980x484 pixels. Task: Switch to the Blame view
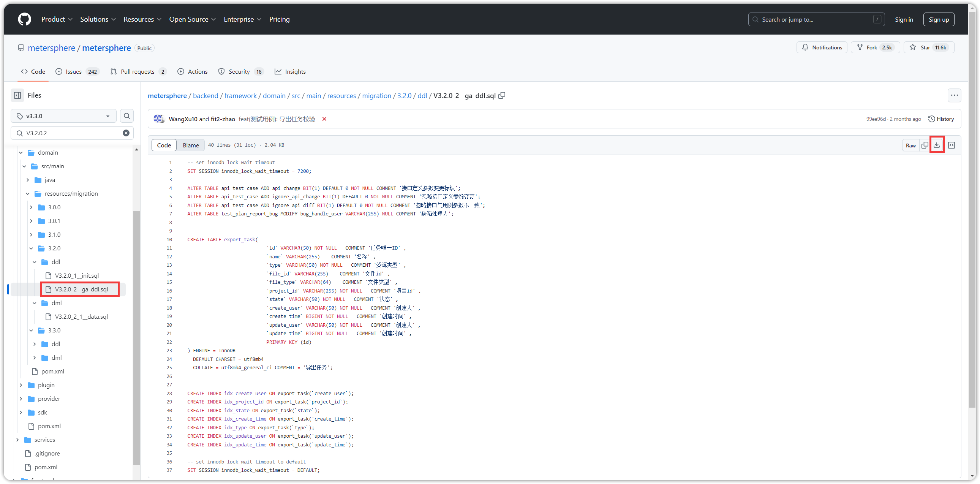pos(191,145)
